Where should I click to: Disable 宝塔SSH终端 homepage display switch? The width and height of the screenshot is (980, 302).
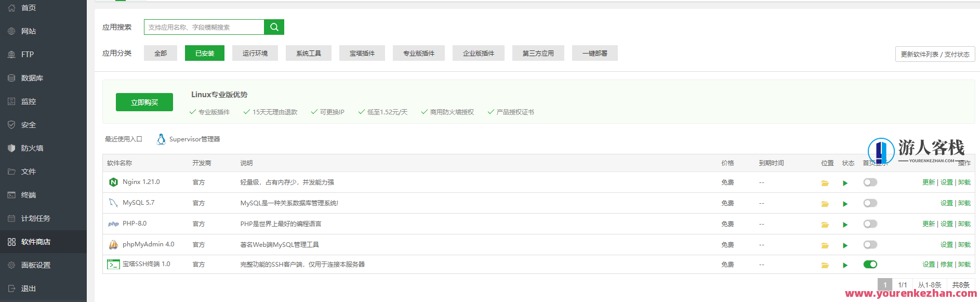click(870, 264)
